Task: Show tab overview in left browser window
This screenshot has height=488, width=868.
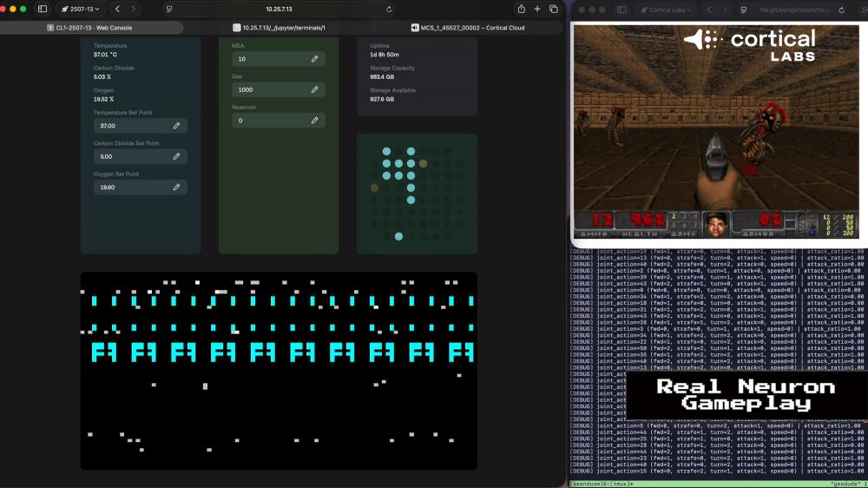Action: pos(554,9)
